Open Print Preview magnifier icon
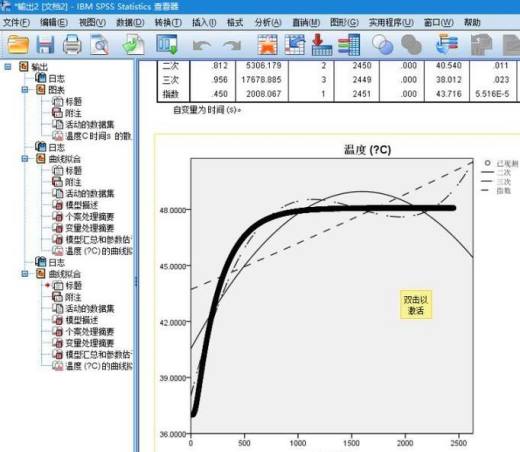The height and width of the screenshot is (452, 520). [x=100, y=45]
